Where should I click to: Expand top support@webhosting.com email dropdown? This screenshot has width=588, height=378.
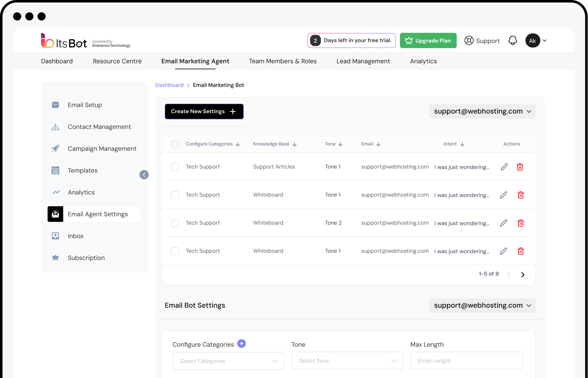pos(482,111)
